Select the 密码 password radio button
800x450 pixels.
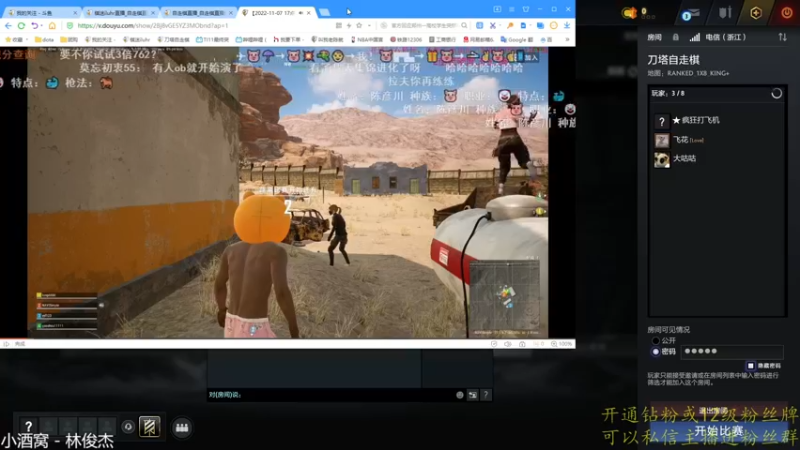pyautogui.click(x=656, y=352)
